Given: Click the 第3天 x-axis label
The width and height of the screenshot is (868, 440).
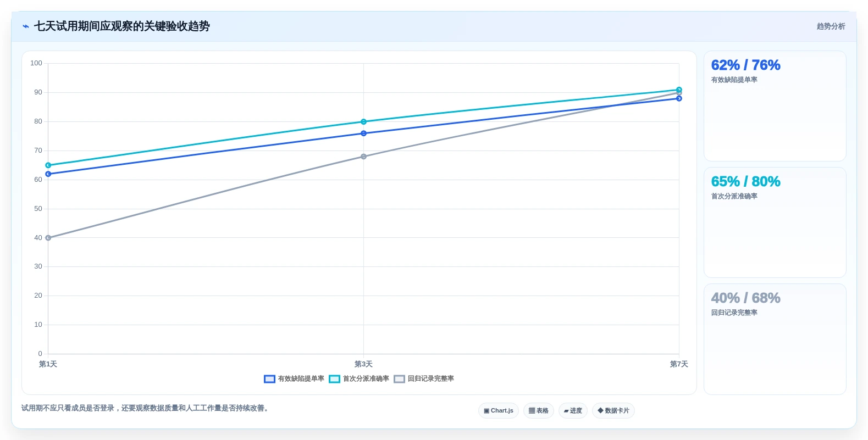Looking at the screenshot, I should coord(363,364).
